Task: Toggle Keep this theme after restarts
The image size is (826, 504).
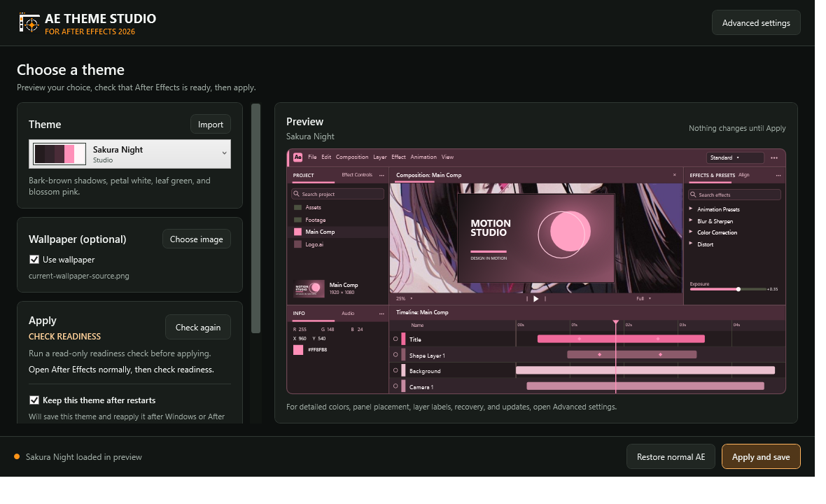Action: (34, 400)
